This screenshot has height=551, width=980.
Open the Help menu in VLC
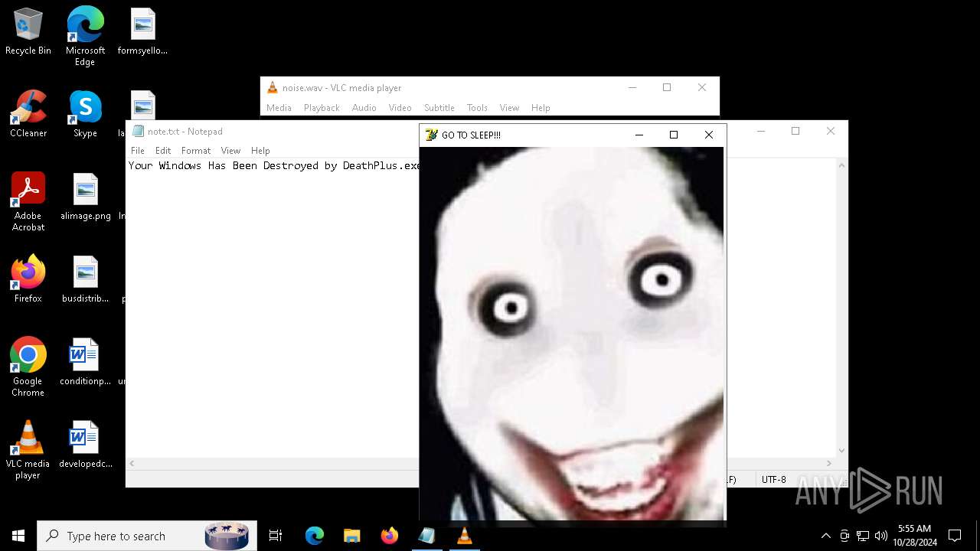[541, 108]
